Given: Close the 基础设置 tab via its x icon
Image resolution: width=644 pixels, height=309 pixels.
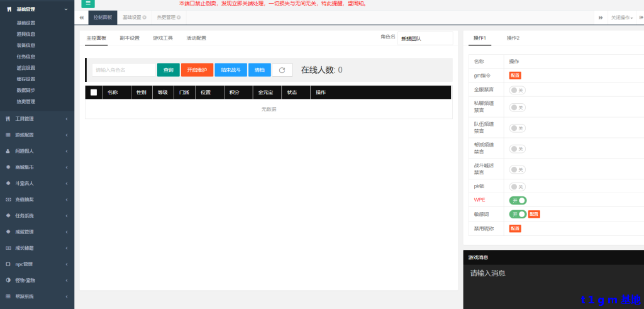Looking at the screenshot, I should tap(144, 18).
